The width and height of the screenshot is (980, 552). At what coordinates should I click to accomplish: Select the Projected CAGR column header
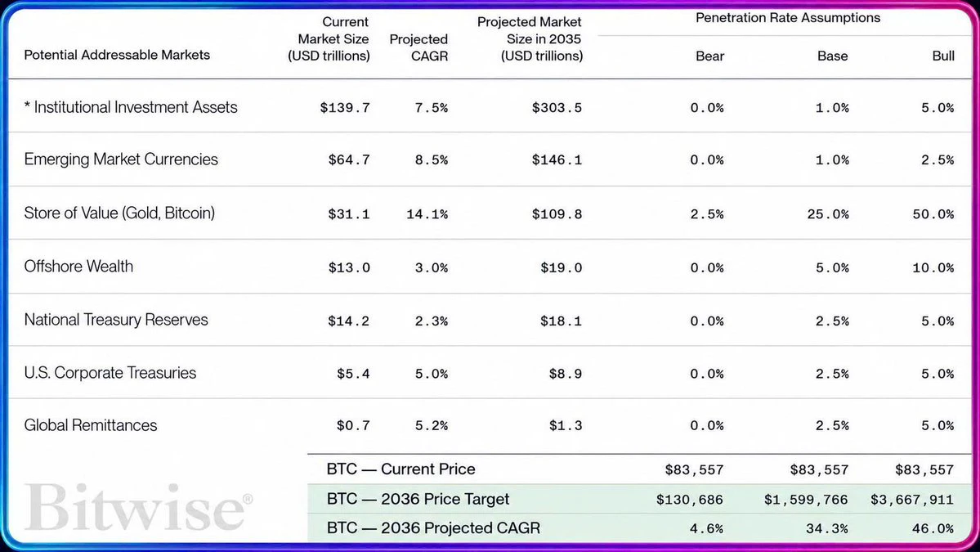(x=418, y=47)
